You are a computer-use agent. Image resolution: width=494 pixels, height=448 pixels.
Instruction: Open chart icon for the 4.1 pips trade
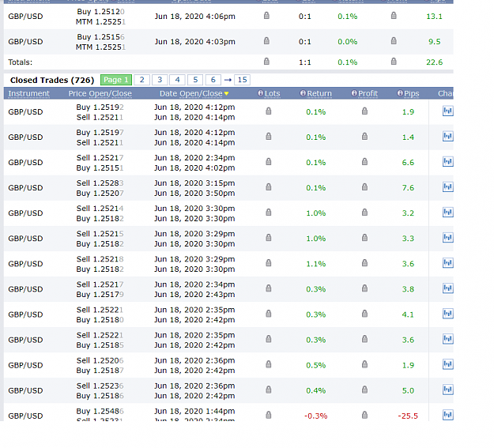tap(447, 314)
